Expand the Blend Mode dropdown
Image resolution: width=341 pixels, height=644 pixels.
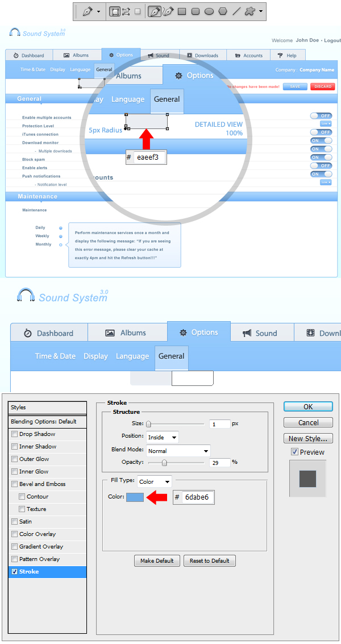coord(178,451)
